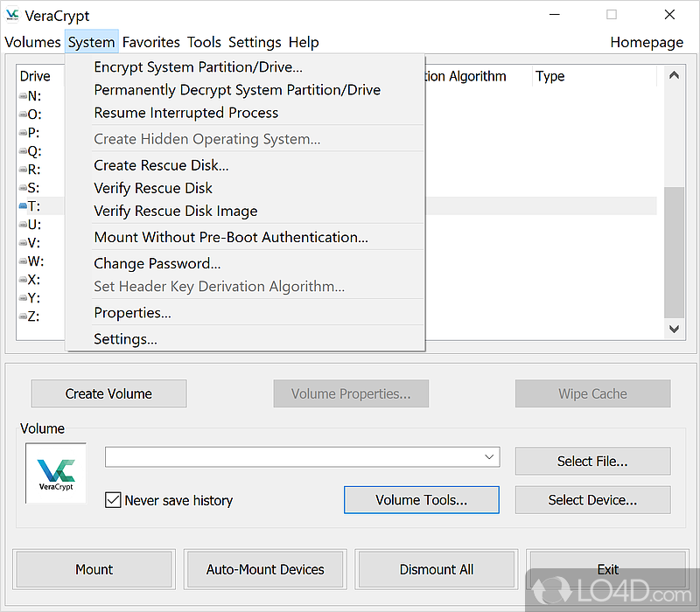Viewport: 700px width, 612px height.
Task: Select Resume Interrupted Process
Action: pyautogui.click(x=245, y=113)
